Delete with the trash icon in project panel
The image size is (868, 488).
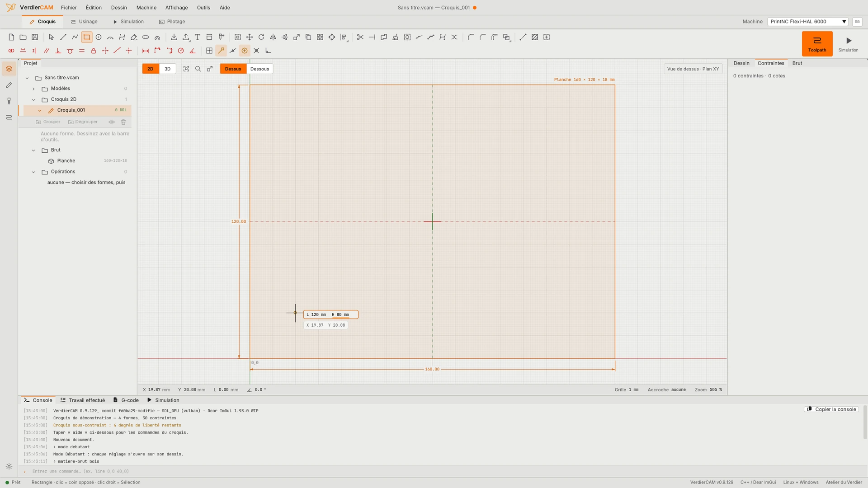pyautogui.click(x=123, y=122)
